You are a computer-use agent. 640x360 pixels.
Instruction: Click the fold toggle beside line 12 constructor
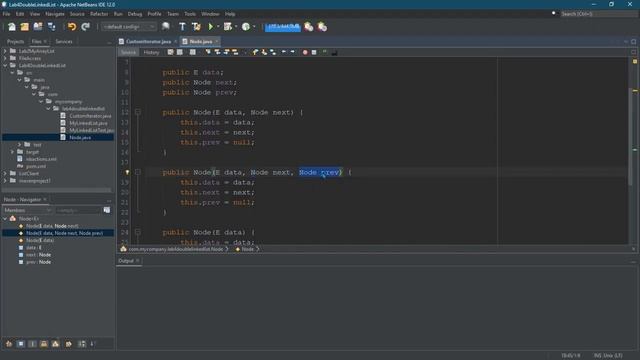click(138, 112)
